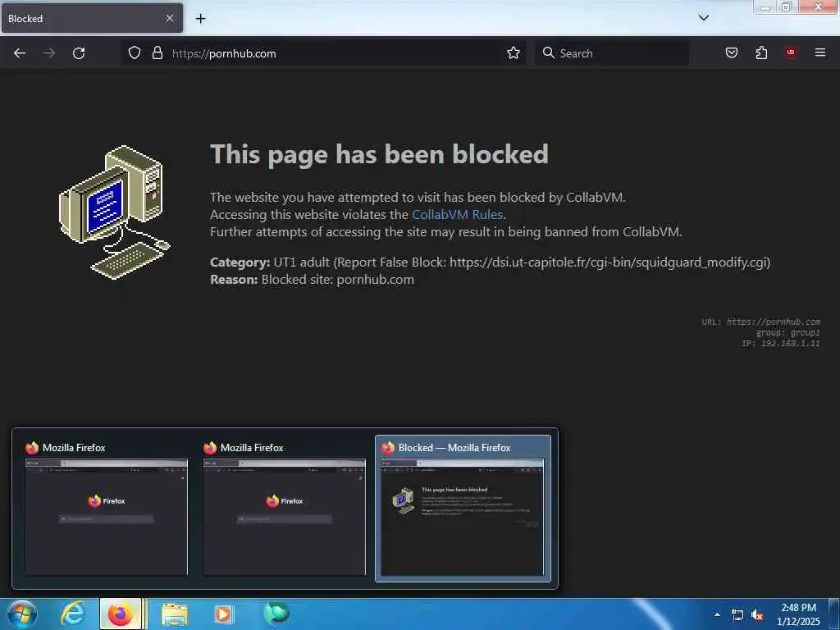Open the uBlock Origin extension icon

[791, 52]
